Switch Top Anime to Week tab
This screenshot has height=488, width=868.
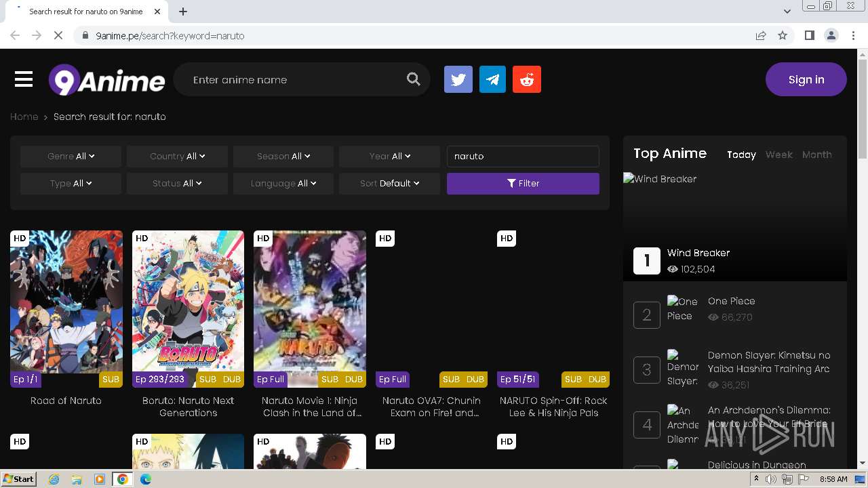click(x=778, y=155)
